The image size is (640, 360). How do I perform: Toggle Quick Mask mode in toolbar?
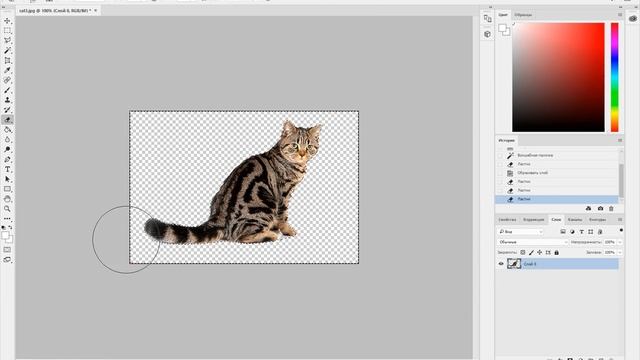(x=7, y=250)
